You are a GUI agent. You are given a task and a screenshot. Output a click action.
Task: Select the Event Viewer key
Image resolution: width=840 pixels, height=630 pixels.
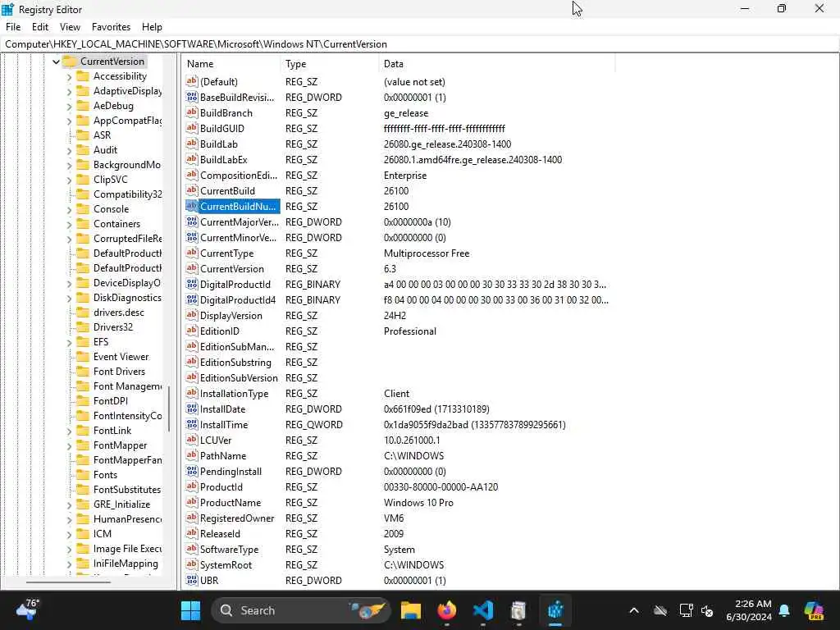(x=121, y=356)
